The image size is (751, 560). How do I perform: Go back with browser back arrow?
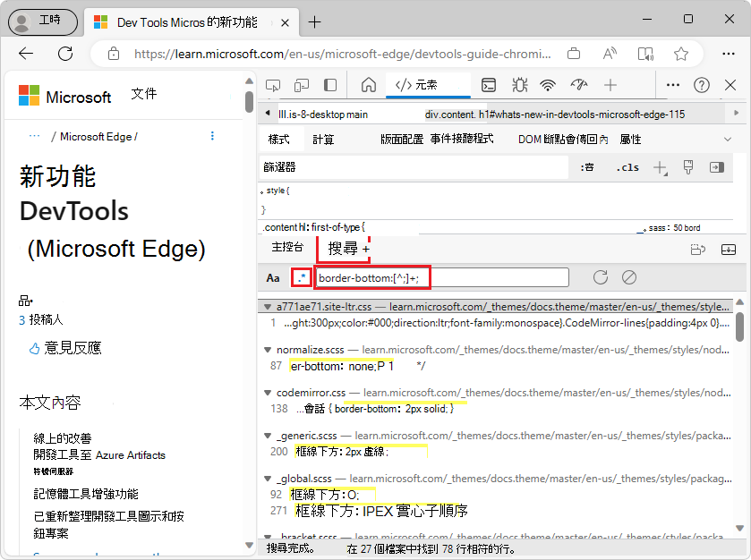pos(26,54)
